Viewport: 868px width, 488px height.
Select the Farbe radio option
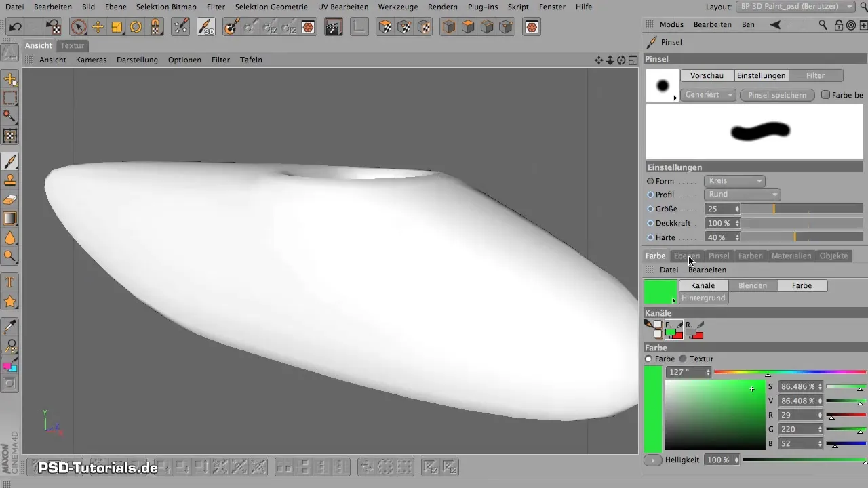(x=648, y=359)
